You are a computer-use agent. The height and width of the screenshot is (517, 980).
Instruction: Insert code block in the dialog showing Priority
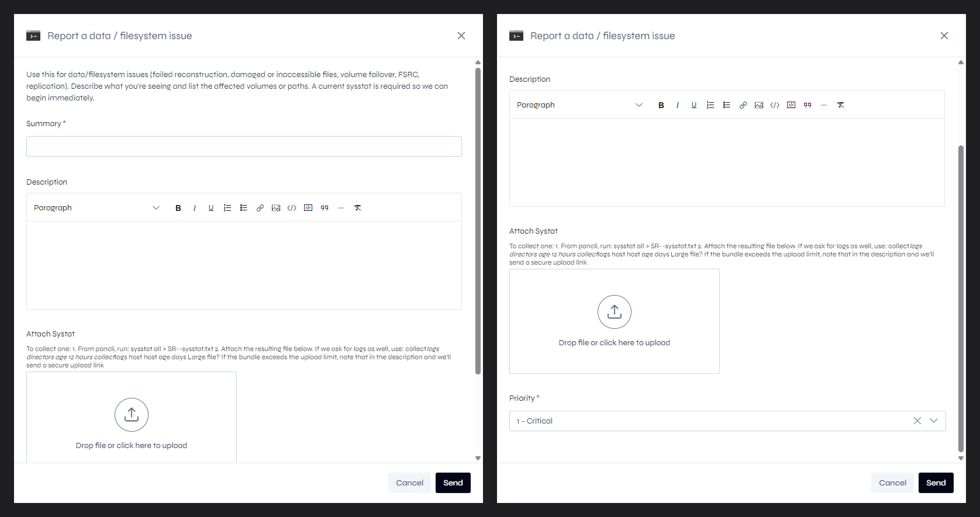[791, 105]
